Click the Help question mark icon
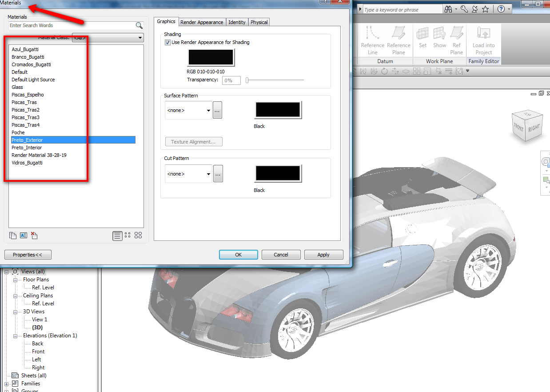This screenshot has width=550, height=392. tap(501, 9)
